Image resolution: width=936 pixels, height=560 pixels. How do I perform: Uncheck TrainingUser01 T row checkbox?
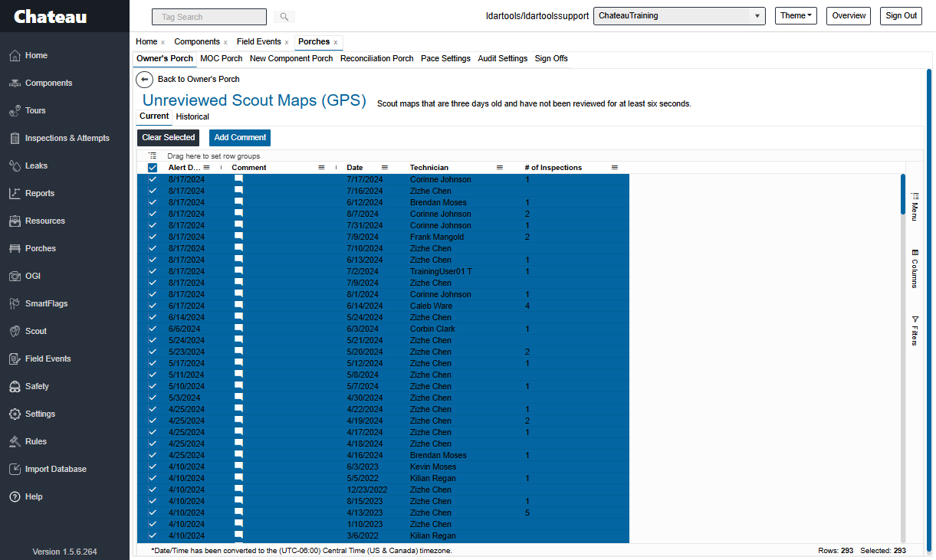pyautogui.click(x=153, y=271)
